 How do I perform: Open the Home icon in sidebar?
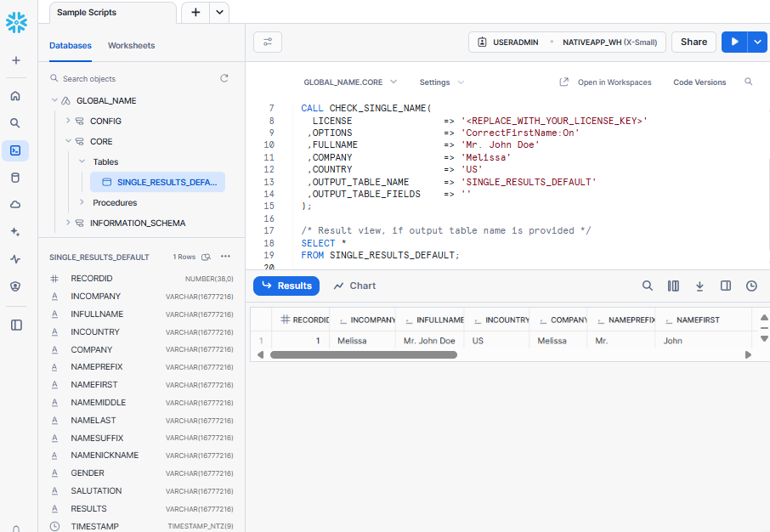click(15, 96)
